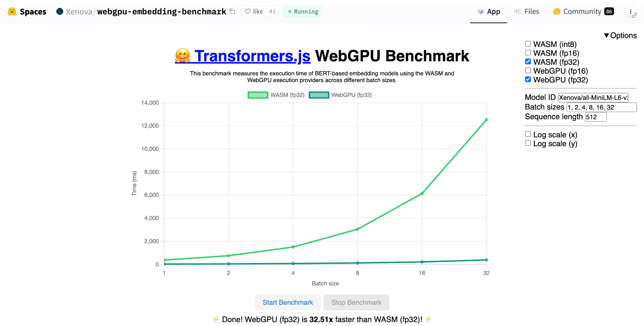Click the Xenova profile icon

pyautogui.click(x=60, y=11)
